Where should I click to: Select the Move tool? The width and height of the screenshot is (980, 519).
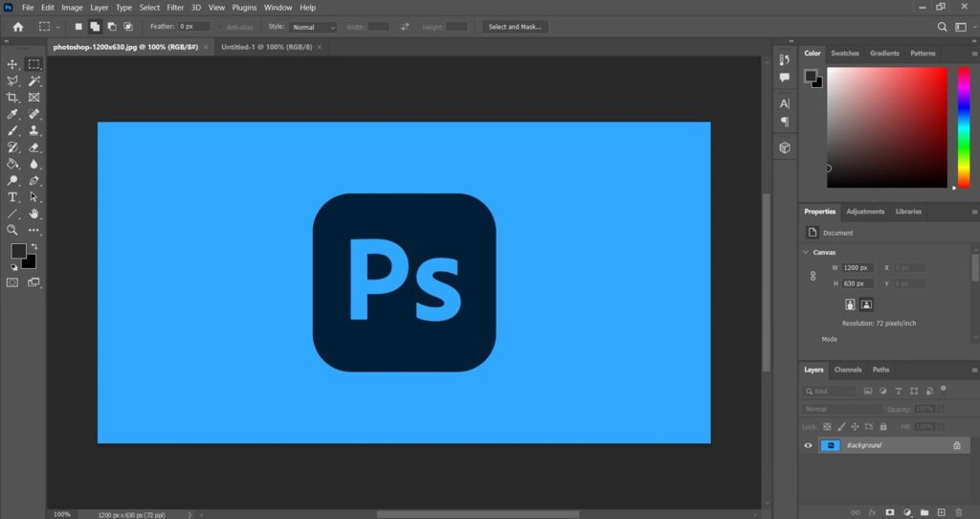tap(12, 64)
